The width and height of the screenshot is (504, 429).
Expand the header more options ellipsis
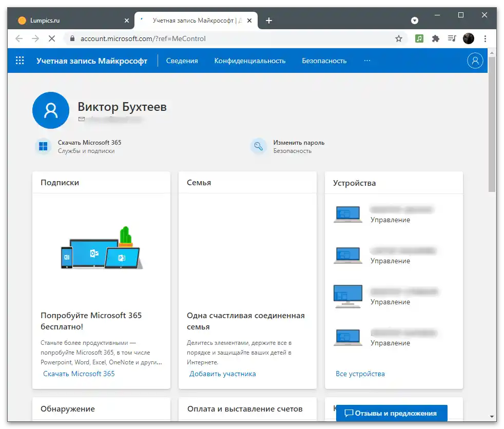(367, 61)
